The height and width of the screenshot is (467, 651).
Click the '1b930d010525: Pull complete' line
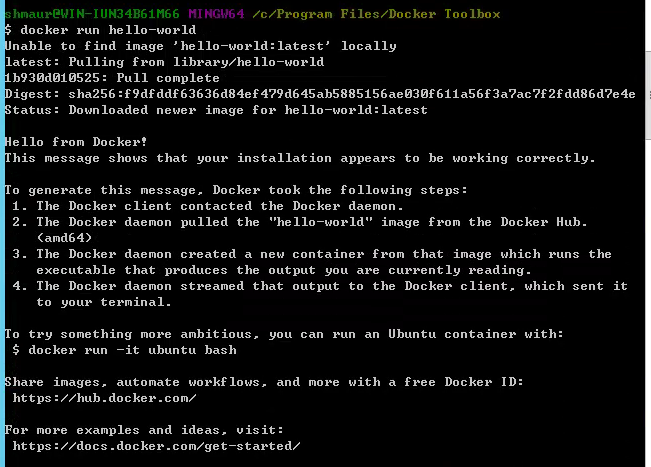108,78
